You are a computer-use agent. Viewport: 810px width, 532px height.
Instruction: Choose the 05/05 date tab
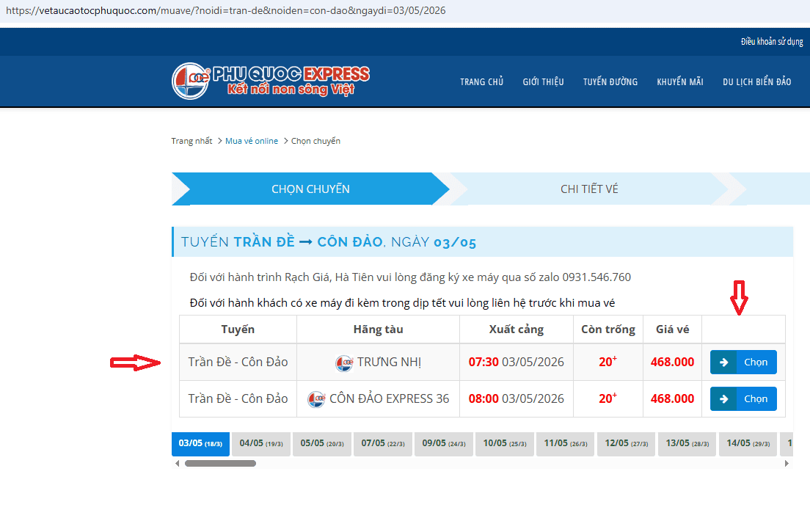coord(322,444)
